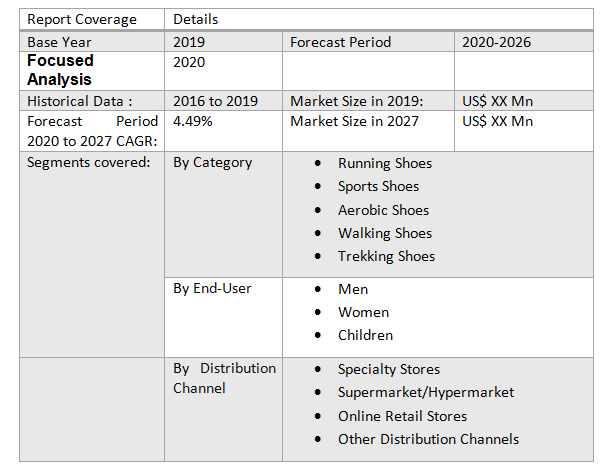This screenshot has width=603, height=473.
Task: Click the Market Size in 2027 label
Action: 354,121
